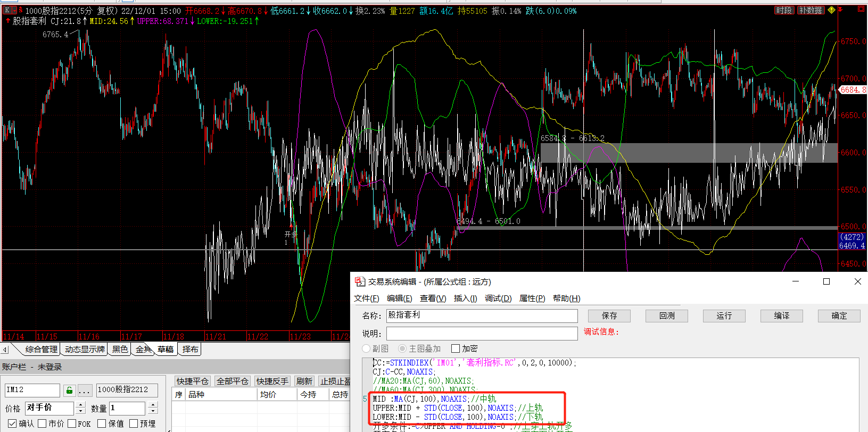Click the 6684.8 current price tag on axis
This screenshot has width=868, height=432.
click(x=853, y=89)
